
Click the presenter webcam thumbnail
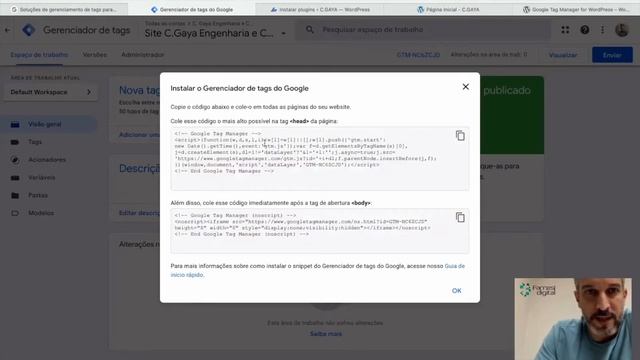pos(573,319)
